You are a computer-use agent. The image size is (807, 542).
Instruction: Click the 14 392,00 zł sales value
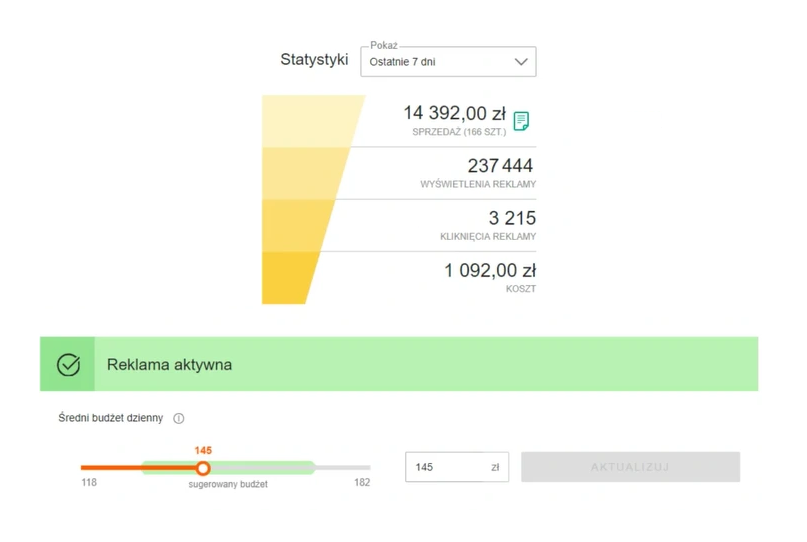tap(454, 114)
